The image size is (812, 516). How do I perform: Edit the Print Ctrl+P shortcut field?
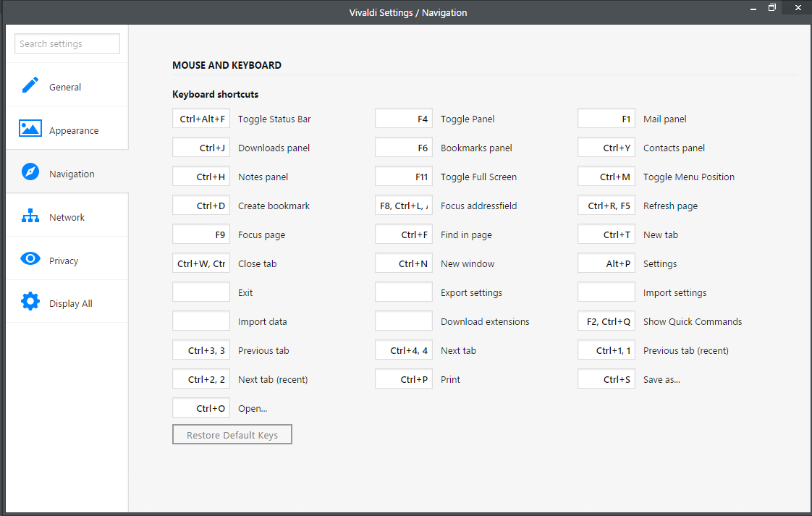coord(403,379)
